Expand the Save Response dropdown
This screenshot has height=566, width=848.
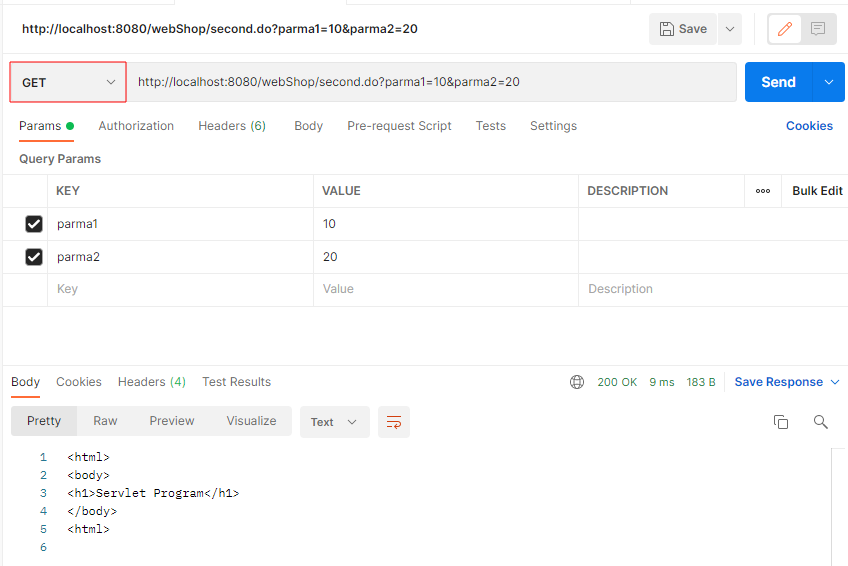click(x=834, y=382)
